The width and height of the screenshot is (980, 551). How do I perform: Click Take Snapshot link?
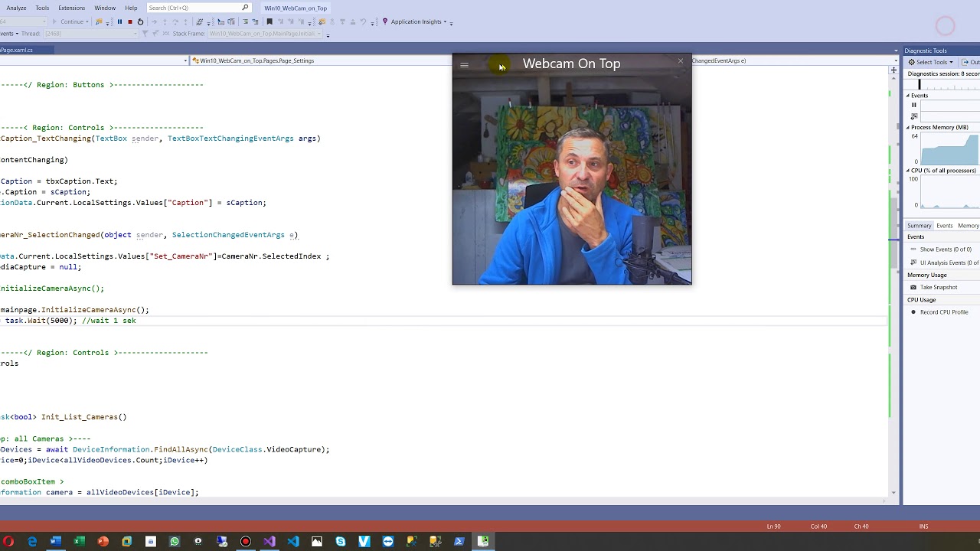(939, 287)
